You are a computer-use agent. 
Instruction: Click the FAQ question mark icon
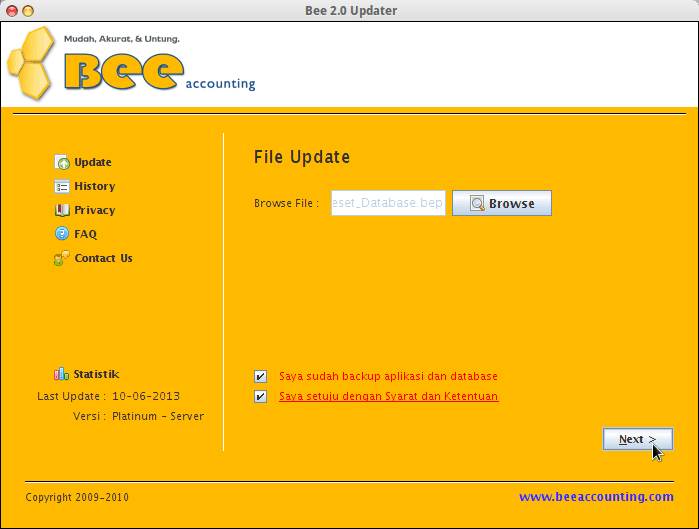click(62, 233)
